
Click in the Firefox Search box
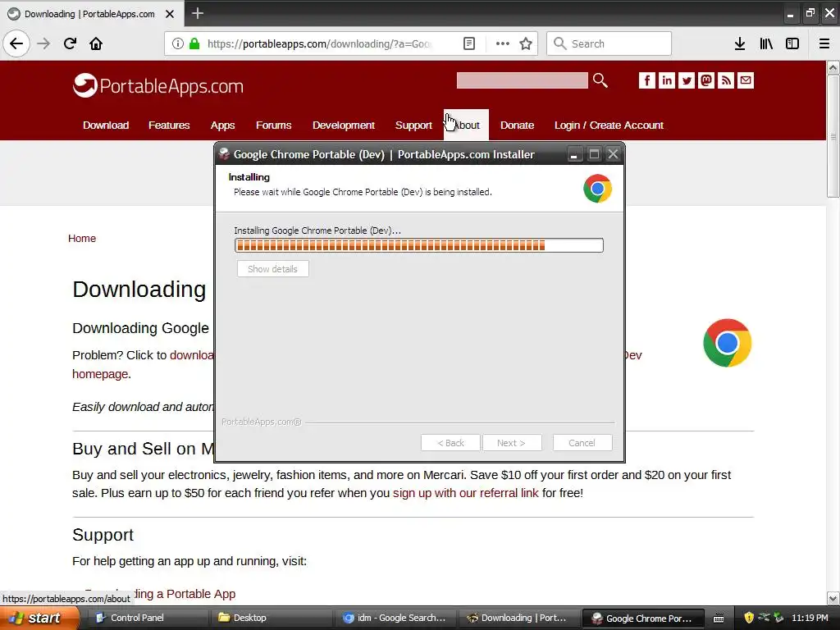click(x=609, y=43)
